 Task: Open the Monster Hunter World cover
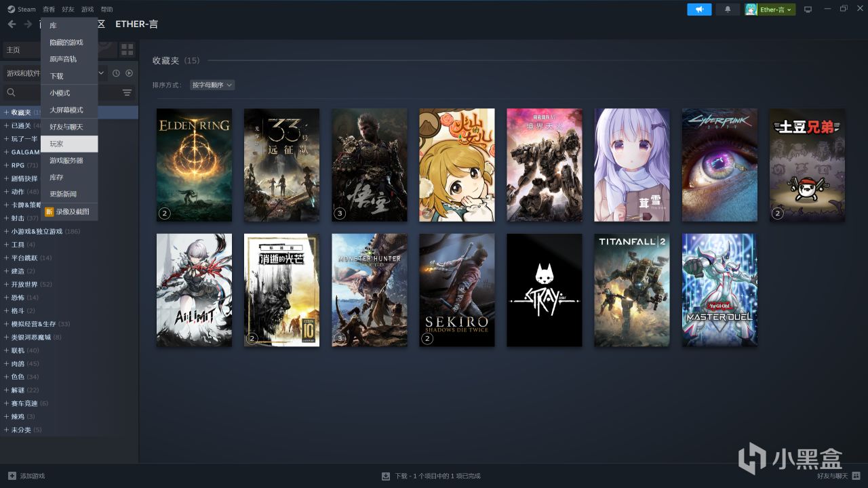click(370, 290)
